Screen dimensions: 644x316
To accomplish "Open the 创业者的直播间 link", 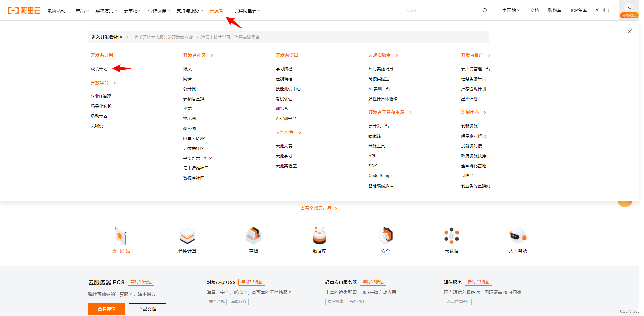I will click(476, 186).
